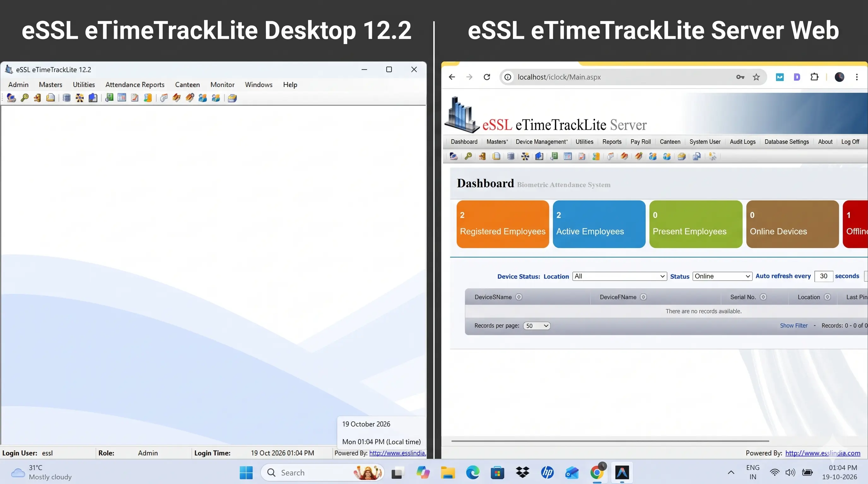Open the Masters menu in Desktop 12.2
868x484 pixels.
pos(50,85)
